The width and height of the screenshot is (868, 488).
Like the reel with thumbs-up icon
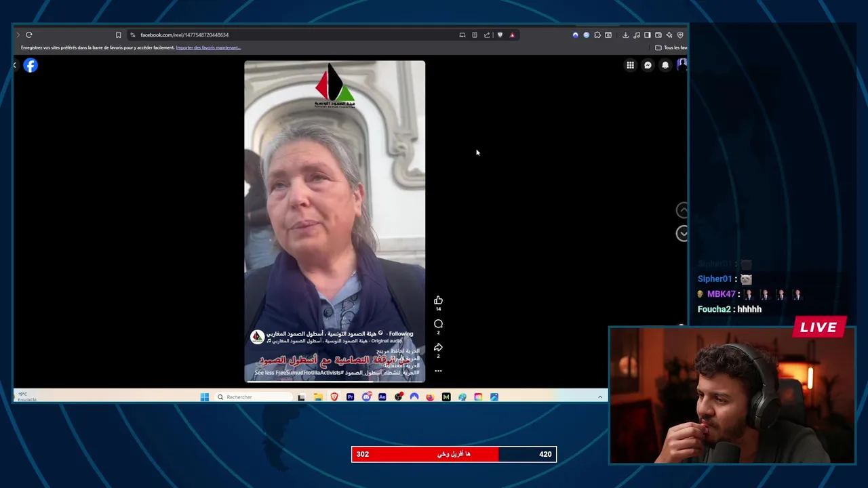point(438,300)
